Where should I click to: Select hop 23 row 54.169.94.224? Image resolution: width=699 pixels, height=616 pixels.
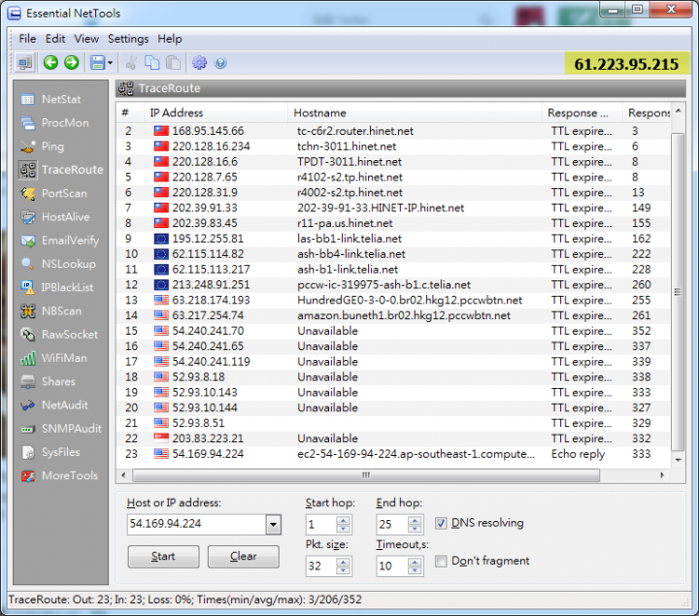pyautogui.click(x=393, y=454)
